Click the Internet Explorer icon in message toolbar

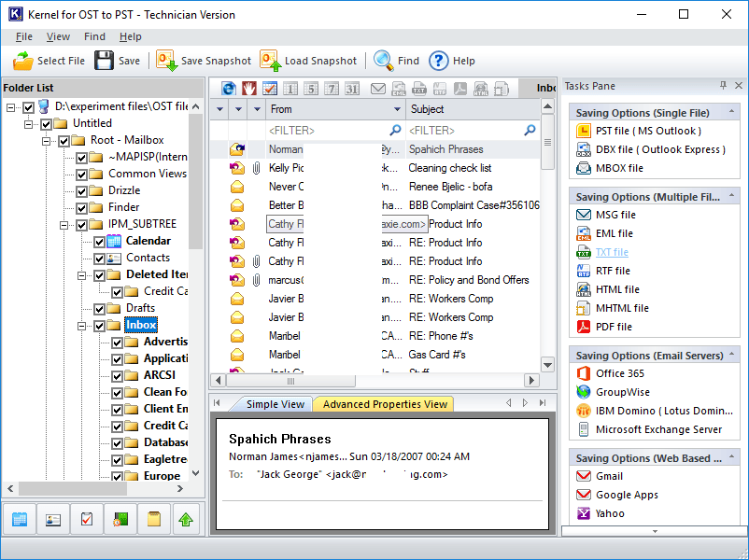point(229,89)
